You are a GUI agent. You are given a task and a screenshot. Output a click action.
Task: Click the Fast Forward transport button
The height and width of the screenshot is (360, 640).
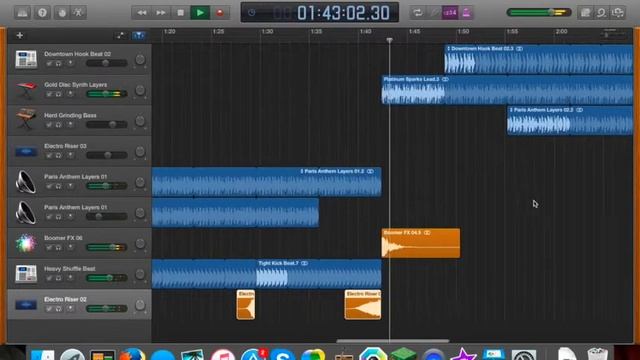coord(161,13)
